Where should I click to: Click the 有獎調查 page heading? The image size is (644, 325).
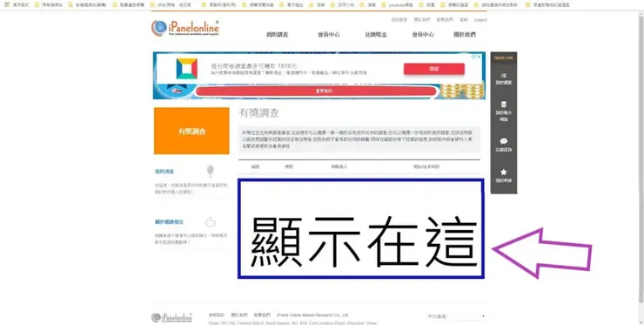[258, 113]
